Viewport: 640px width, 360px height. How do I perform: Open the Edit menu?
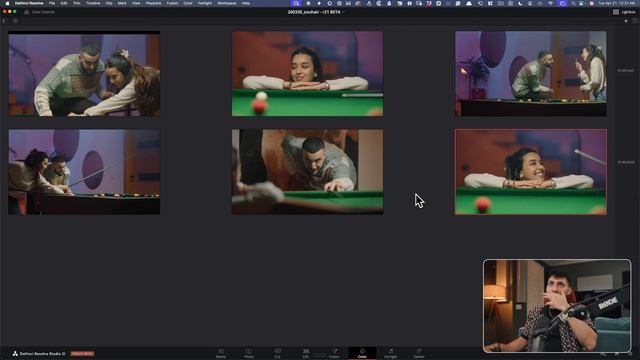[x=64, y=3]
